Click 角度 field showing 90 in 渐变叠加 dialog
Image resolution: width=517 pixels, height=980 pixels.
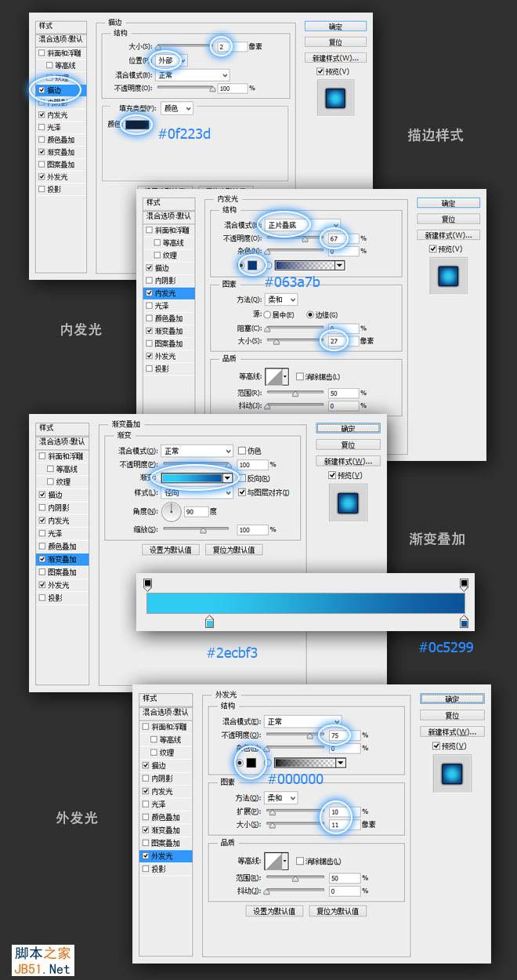pyautogui.click(x=197, y=511)
